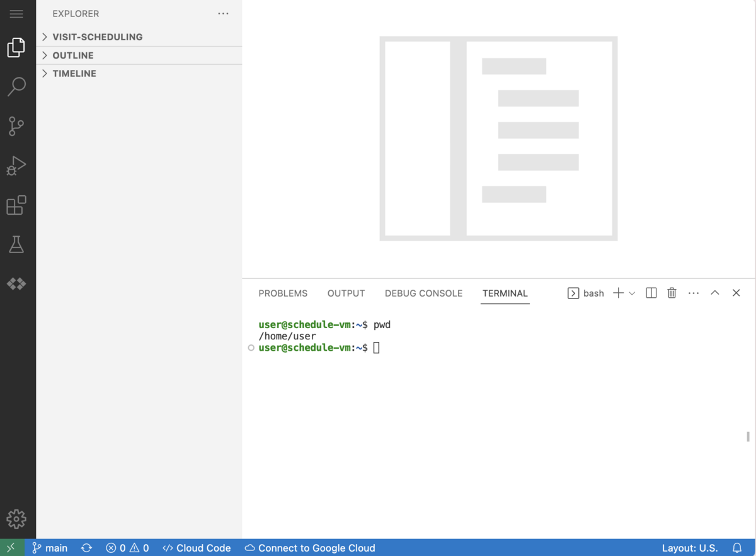The width and height of the screenshot is (756, 556).
Task: Open the Source Control view
Action: 17,126
